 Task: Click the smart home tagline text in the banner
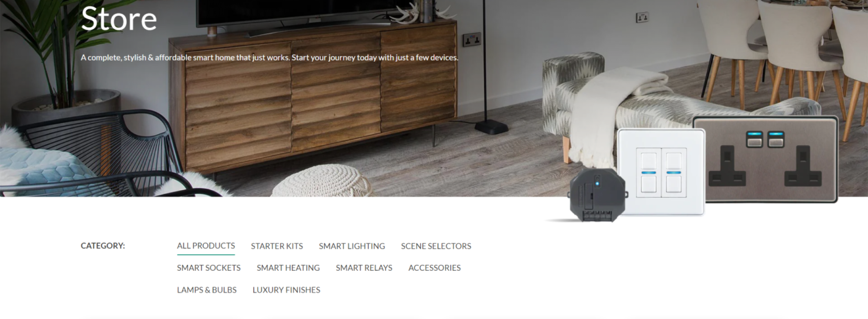269,57
